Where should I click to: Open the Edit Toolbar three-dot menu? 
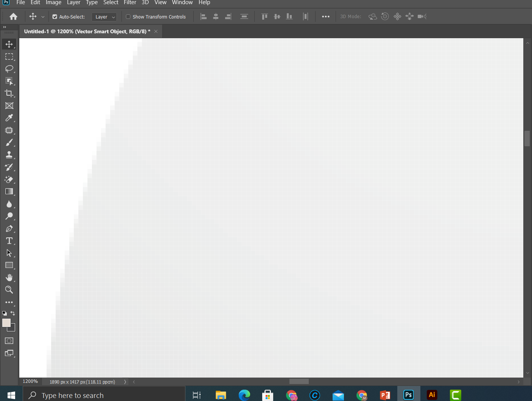[x=9, y=302]
